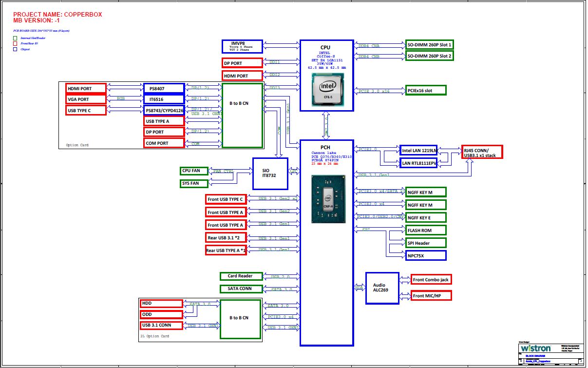588x368 pixels.
Task: Select the MB VERSION: -1 text
Action: click(x=37, y=21)
